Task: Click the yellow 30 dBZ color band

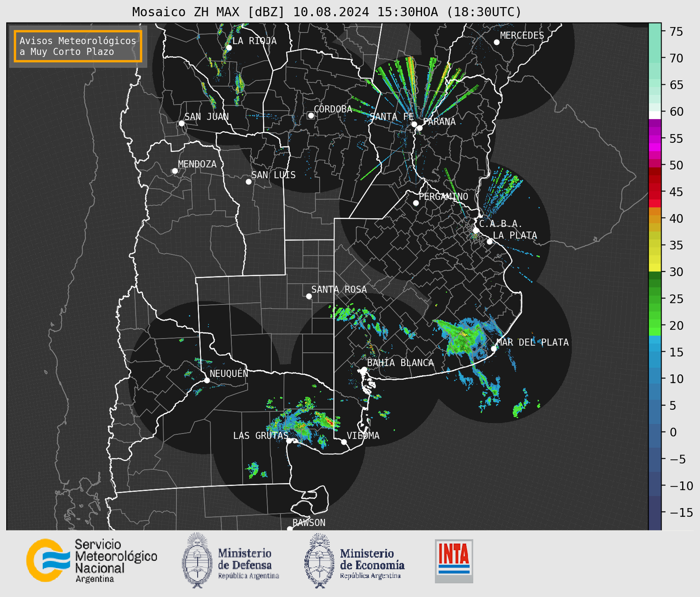Action: coord(655,268)
